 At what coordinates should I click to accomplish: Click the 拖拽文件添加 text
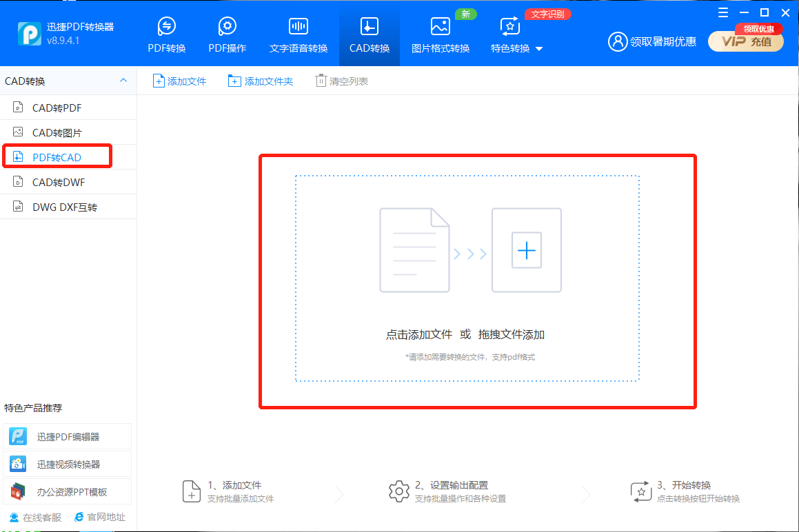pos(511,334)
